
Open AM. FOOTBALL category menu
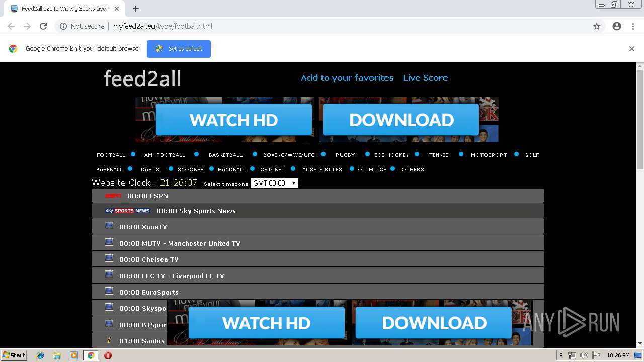165,155
